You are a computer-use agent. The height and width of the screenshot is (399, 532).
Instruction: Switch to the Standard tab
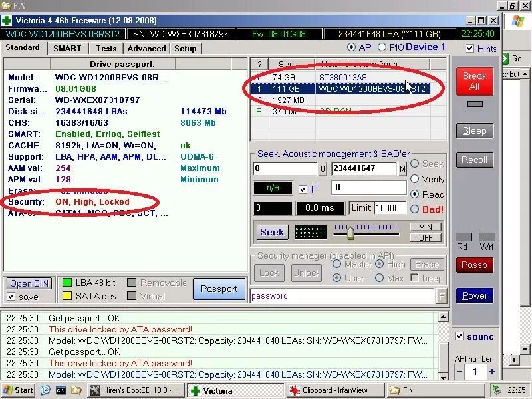point(23,47)
